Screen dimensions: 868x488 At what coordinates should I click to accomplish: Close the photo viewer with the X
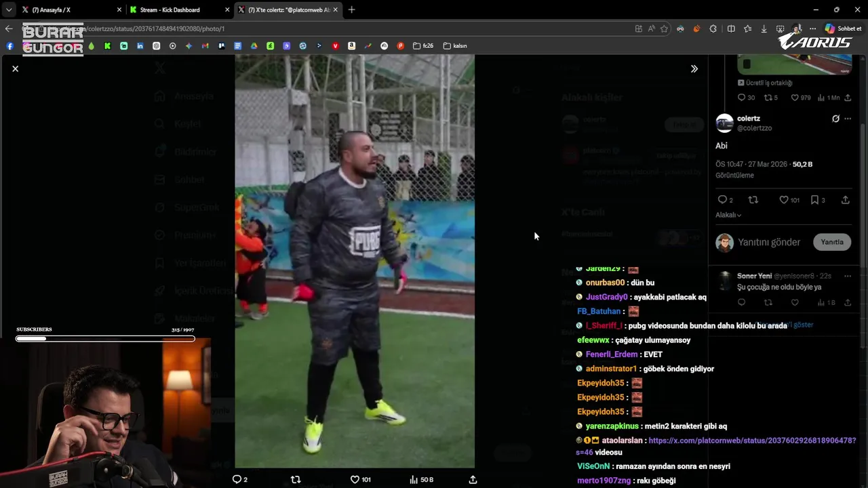pos(15,68)
